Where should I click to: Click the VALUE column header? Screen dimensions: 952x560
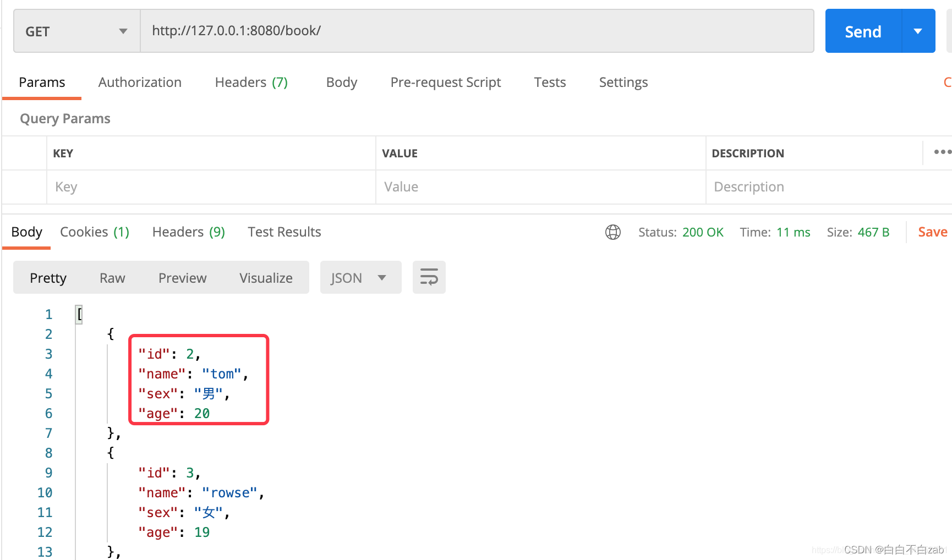point(400,153)
